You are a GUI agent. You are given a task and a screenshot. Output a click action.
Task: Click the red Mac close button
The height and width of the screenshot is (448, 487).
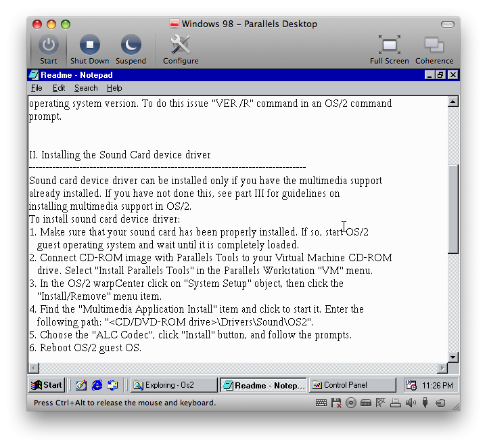pyautogui.click(x=37, y=24)
